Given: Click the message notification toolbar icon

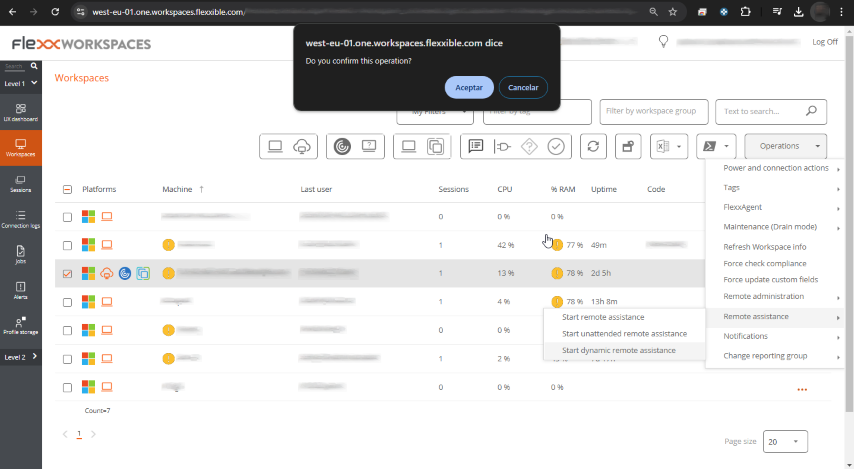Looking at the screenshot, I should [475, 146].
